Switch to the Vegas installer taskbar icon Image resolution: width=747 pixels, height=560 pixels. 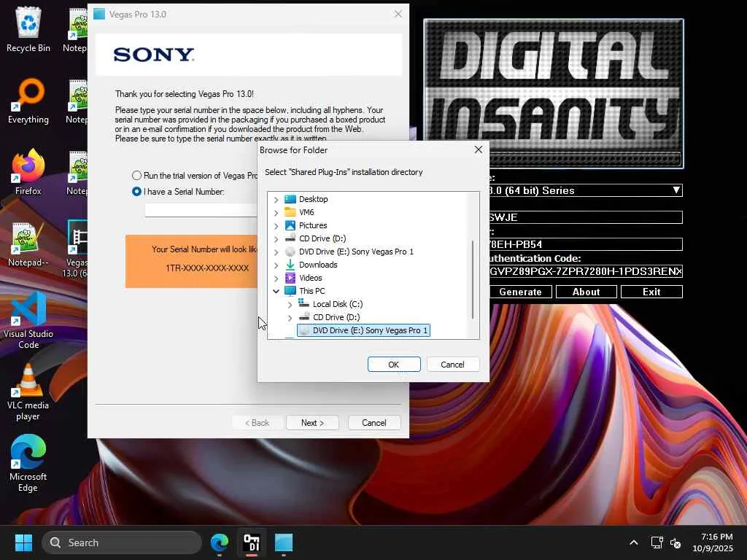[284, 542]
